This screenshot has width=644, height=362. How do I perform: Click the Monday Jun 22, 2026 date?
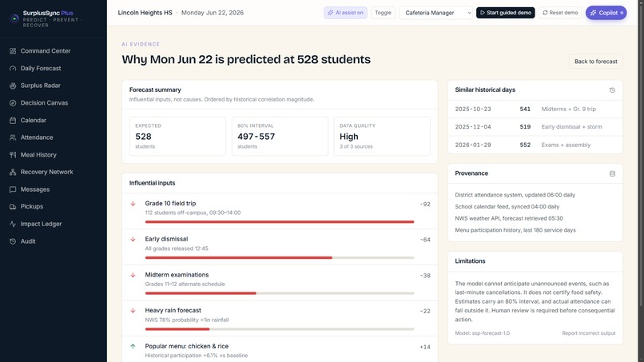tap(213, 13)
